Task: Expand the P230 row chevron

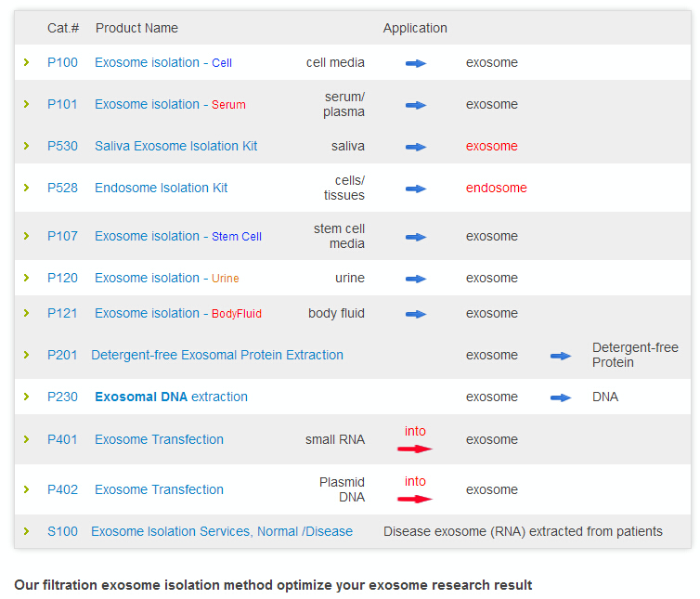Action: [x=26, y=397]
